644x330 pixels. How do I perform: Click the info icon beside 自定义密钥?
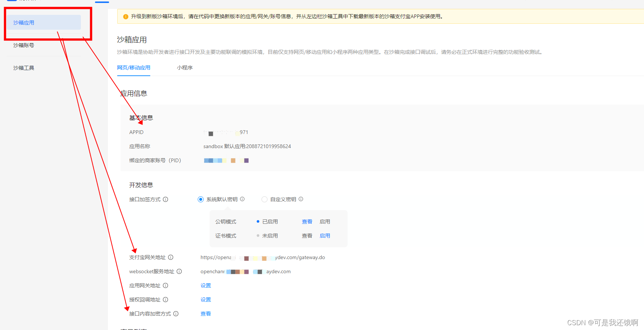point(301,199)
